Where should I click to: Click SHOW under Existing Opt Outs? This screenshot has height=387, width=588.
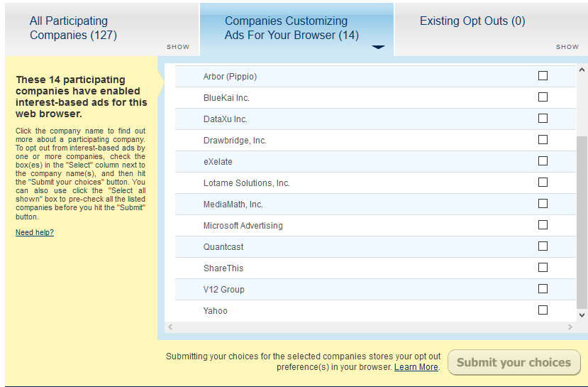tap(567, 47)
